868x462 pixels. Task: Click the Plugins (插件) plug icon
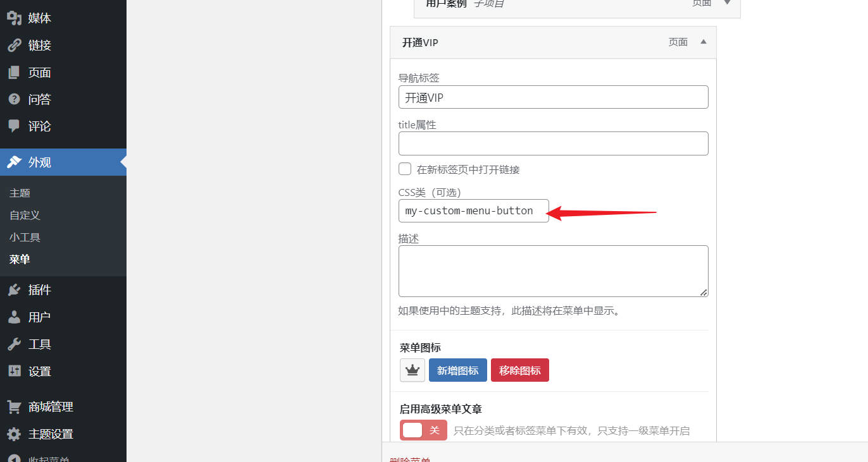14,290
